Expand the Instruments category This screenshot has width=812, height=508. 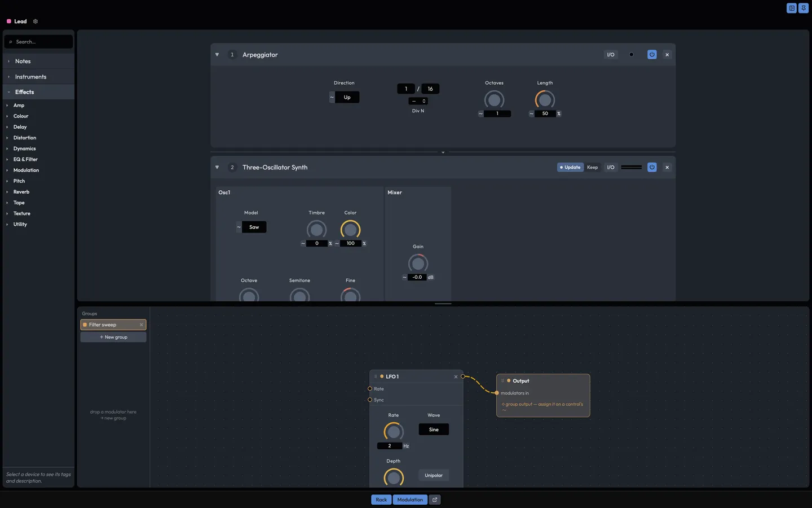(x=38, y=77)
